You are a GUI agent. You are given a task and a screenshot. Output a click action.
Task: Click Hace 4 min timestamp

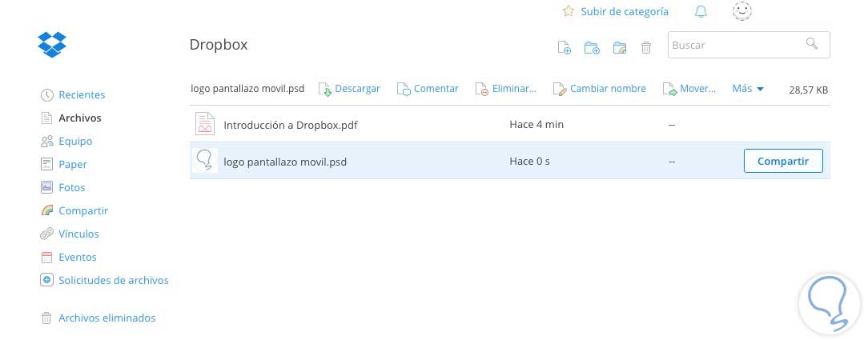536,124
